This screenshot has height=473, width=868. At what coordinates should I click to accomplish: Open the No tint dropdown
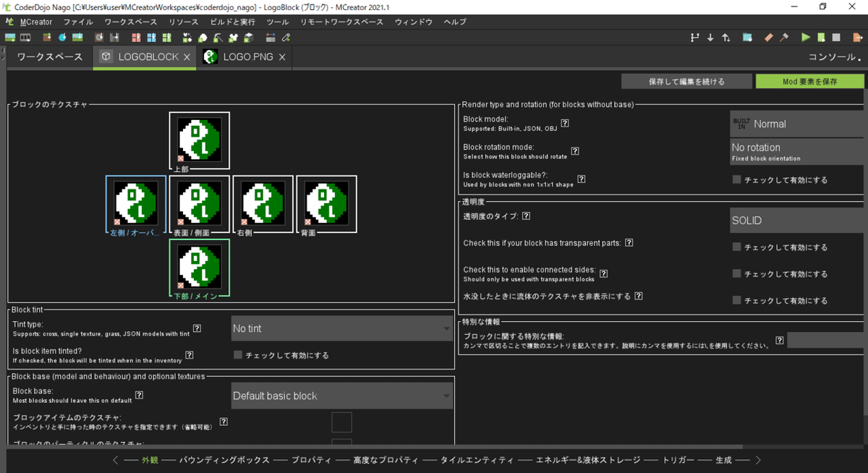[341, 328]
